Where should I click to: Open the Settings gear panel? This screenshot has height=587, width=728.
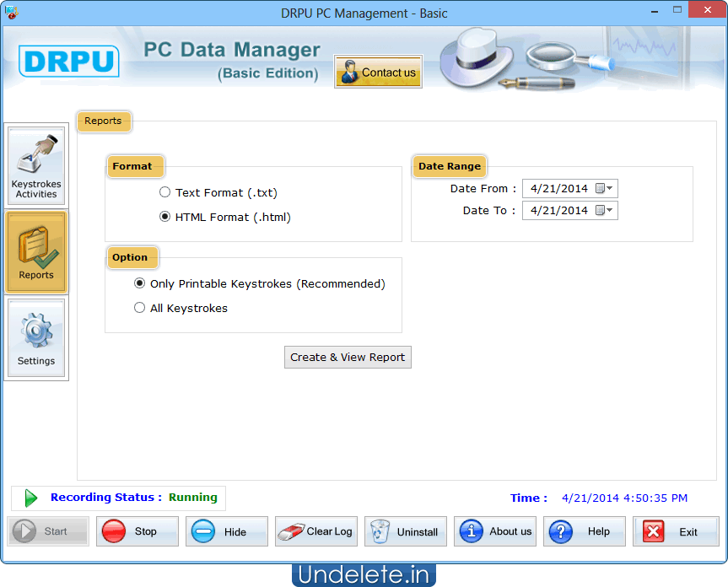coord(36,338)
